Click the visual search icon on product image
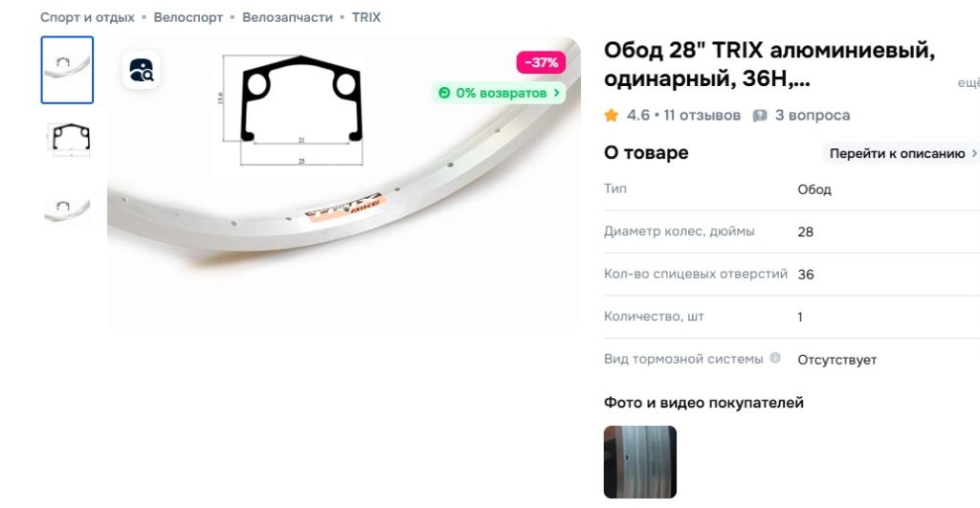The image size is (980, 508). click(142, 70)
